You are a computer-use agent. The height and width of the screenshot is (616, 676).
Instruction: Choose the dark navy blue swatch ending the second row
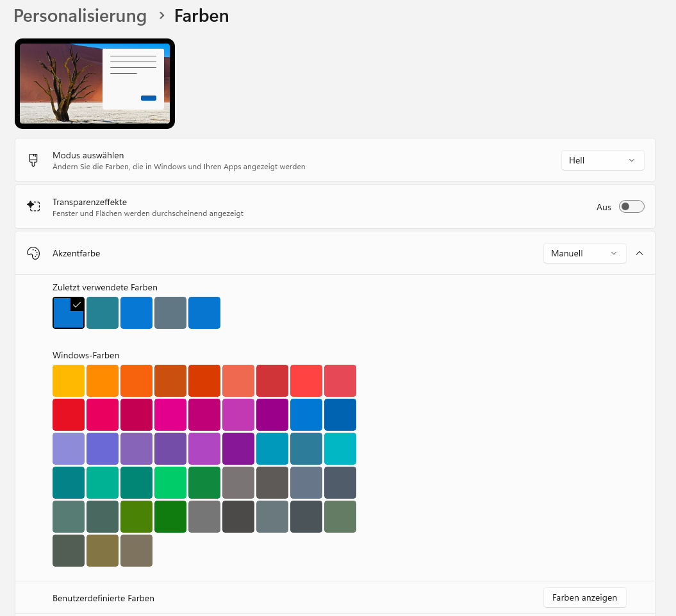[x=340, y=415]
